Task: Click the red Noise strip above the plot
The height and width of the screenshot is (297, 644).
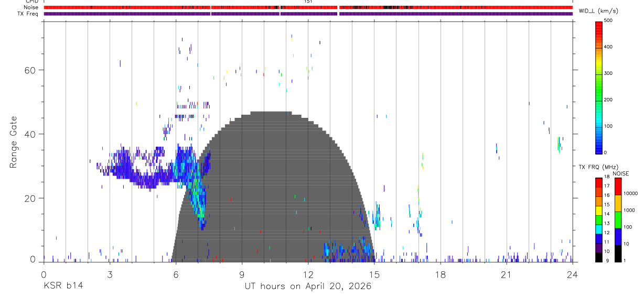Action: point(308,7)
